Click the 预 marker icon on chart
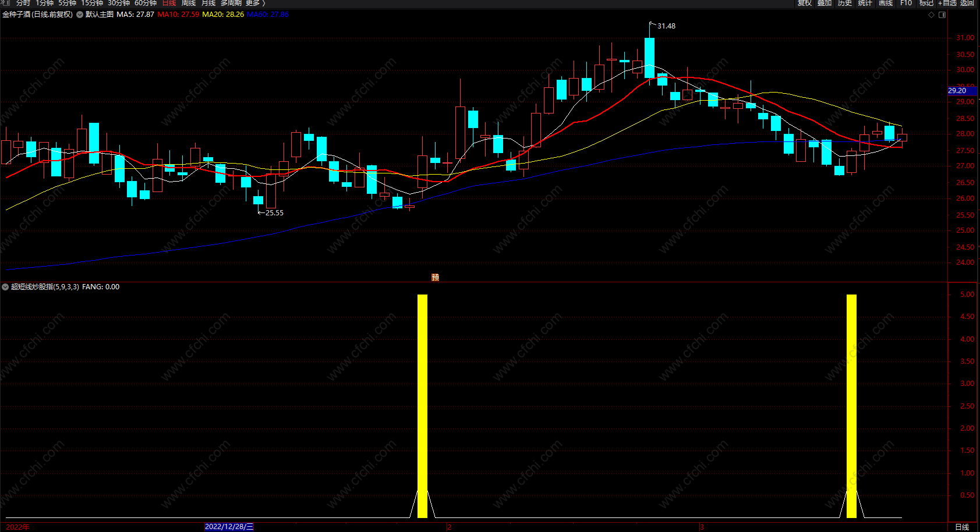 [435, 278]
